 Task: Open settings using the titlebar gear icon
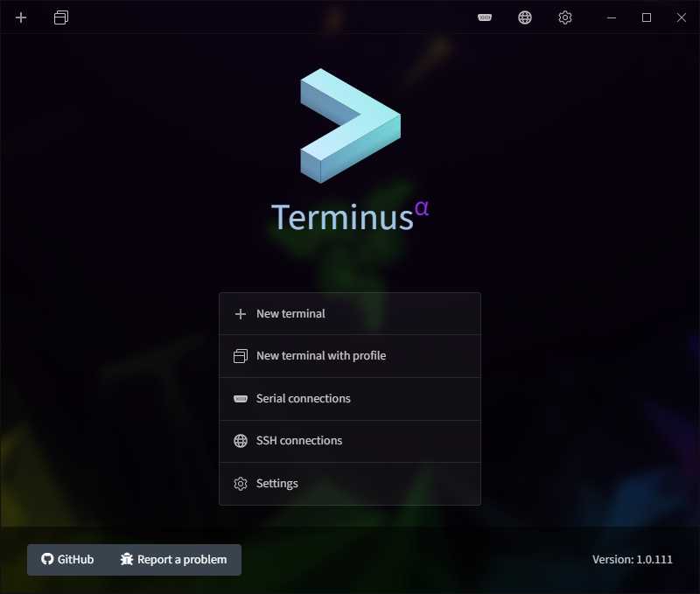click(x=564, y=17)
